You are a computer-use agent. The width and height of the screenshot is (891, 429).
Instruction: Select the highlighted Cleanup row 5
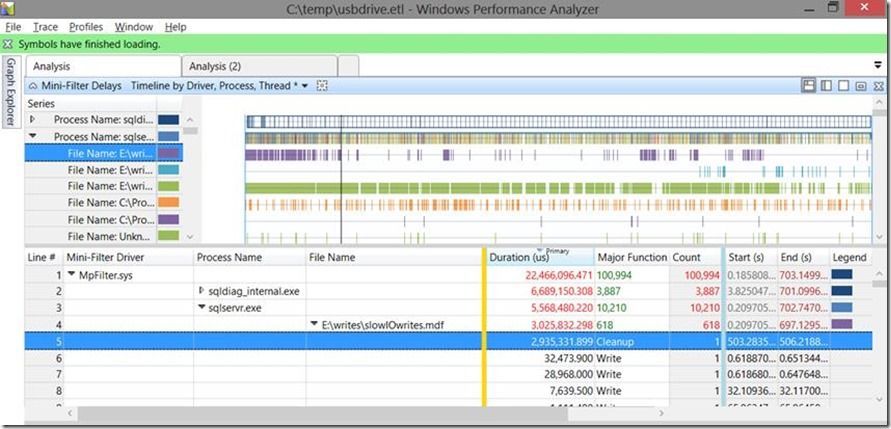pos(448,341)
